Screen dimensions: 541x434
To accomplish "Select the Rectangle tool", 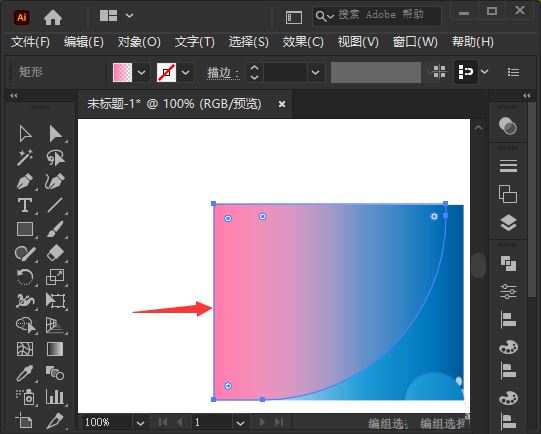I will coord(25,229).
